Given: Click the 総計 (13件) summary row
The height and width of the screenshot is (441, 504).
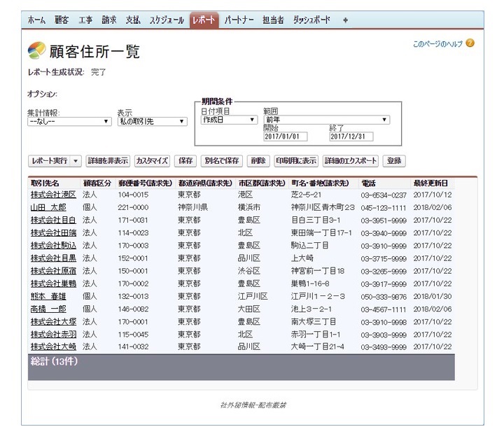Looking at the screenshot, I should pyautogui.click(x=241, y=367).
